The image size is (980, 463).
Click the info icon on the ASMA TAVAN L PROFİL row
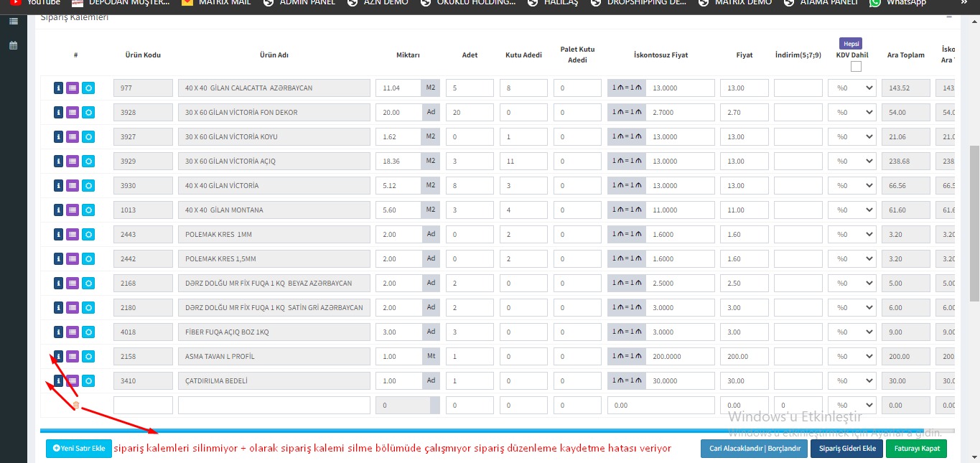[58, 357]
